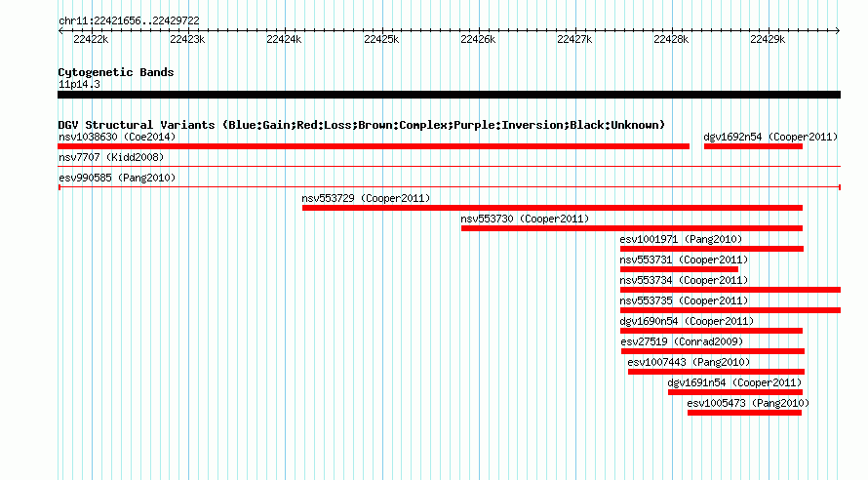The image size is (868, 480).
Task: Select the red bar of nsv553729
Action: pos(552,208)
